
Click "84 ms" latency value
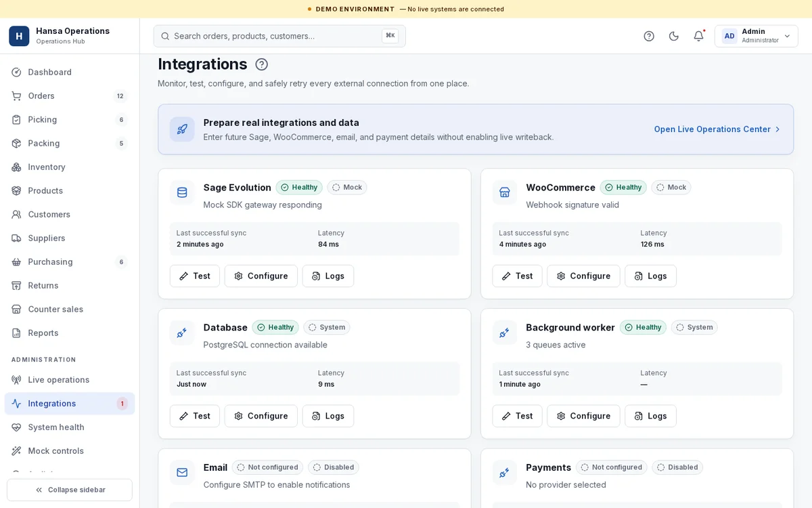[328, 245]
